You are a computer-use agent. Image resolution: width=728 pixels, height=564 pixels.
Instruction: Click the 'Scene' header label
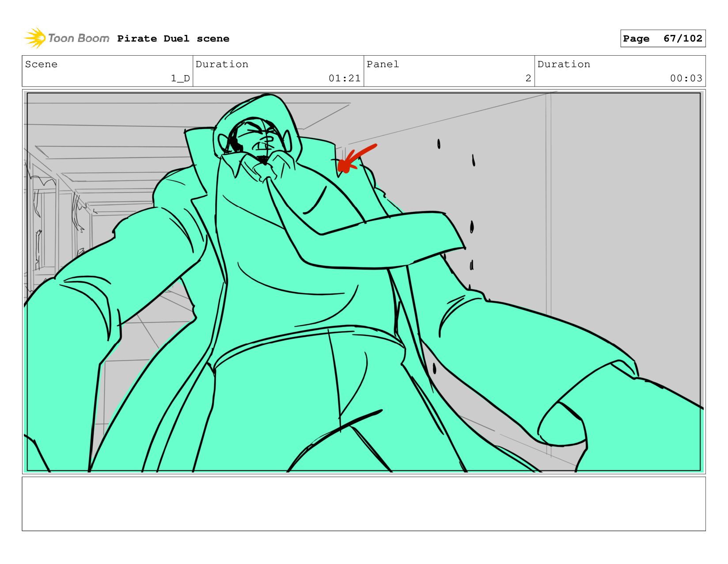[x=41, y=64]
